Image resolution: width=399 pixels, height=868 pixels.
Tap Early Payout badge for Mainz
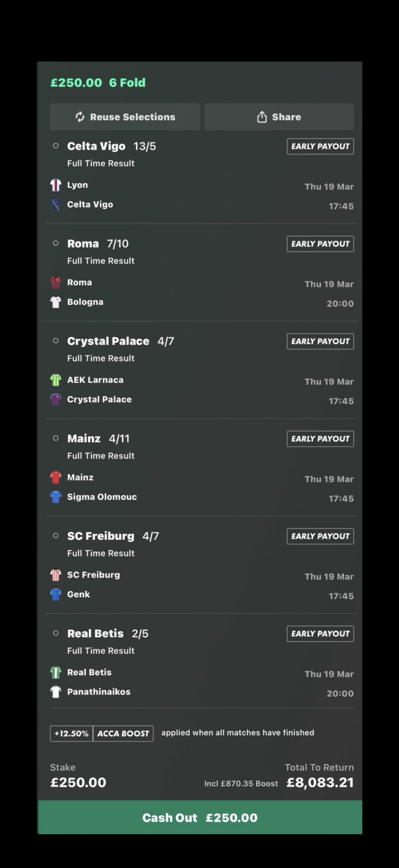(x=320, y=439)
